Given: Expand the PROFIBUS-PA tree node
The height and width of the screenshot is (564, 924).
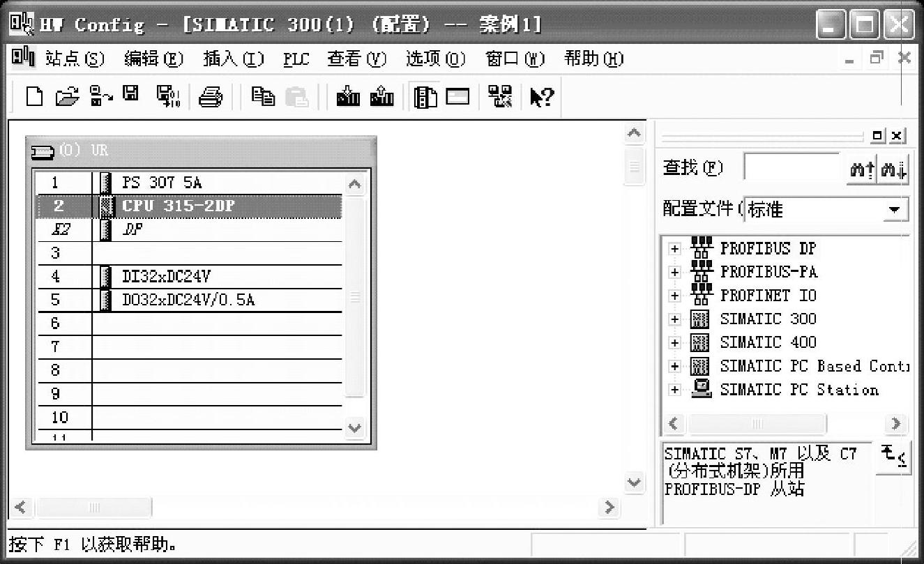Looking at the screenshot, I should [674, 273].
